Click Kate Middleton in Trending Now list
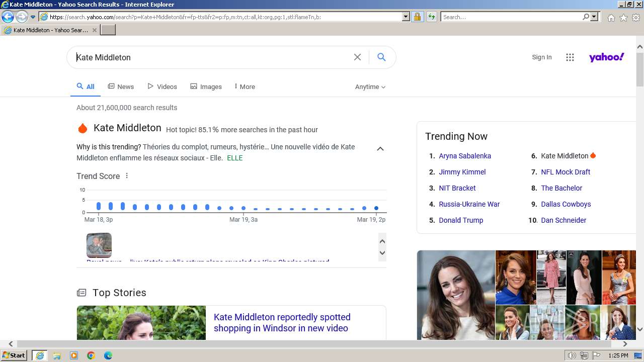 pos(565,156)
